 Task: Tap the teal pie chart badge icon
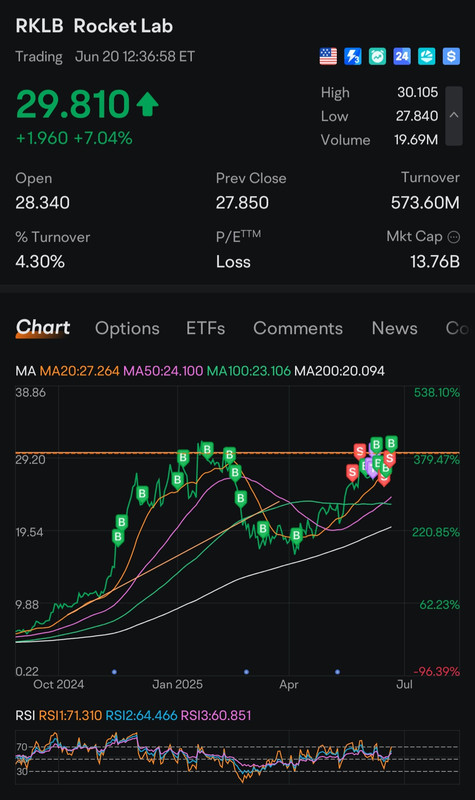click(427, 56)
